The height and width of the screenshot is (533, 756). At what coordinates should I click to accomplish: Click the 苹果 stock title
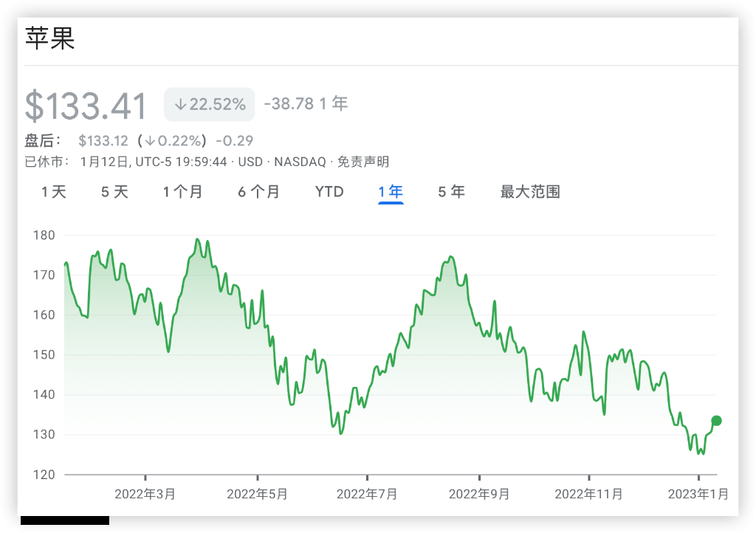point(50,38)
